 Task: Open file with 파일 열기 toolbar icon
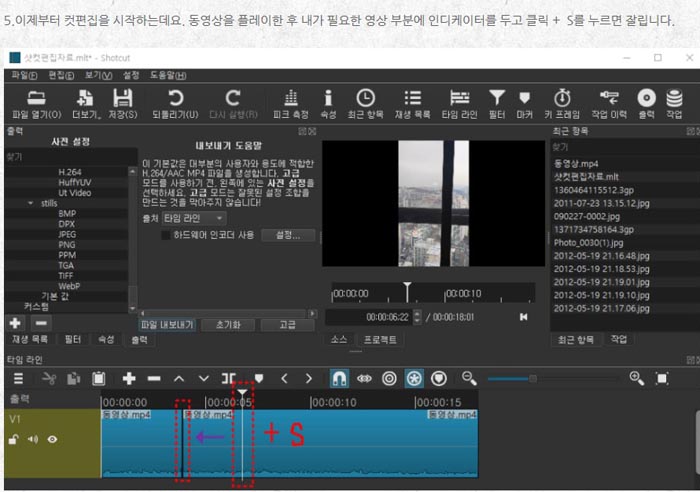pos(36,104)
